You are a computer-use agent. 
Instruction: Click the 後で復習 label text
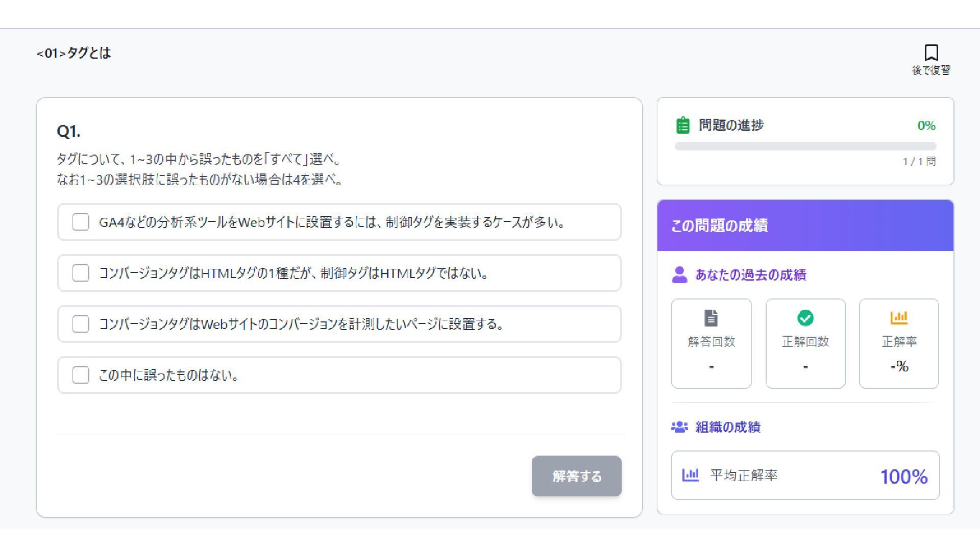click(931, 70)
